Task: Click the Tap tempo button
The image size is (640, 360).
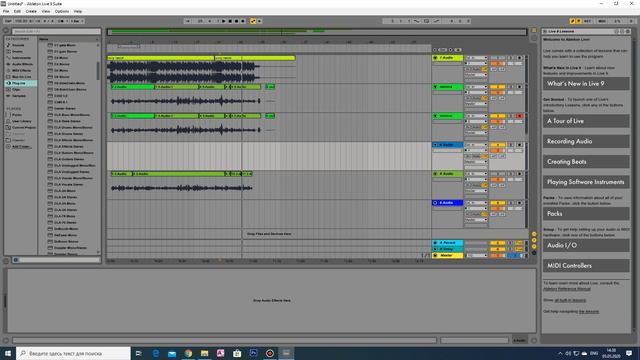Action: pyautogui.click(x=8, y=21)
